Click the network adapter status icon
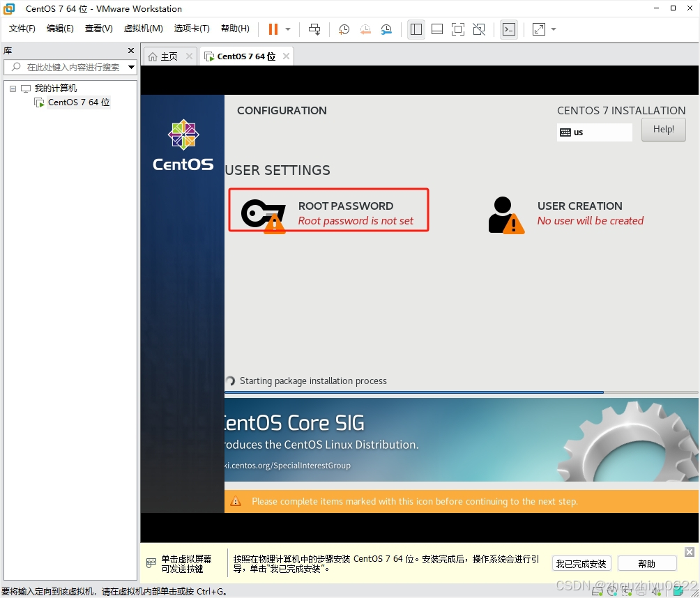 pos(626,592)
